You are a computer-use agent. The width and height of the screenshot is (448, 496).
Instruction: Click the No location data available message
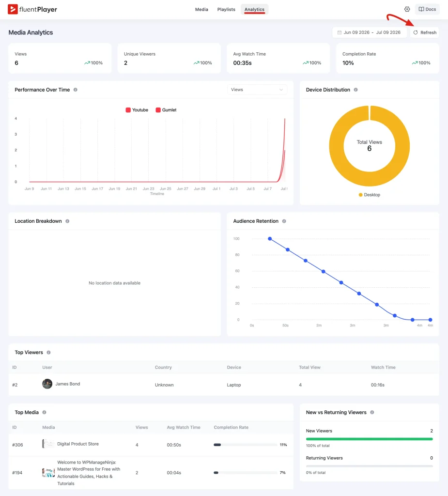click(114, 283)
